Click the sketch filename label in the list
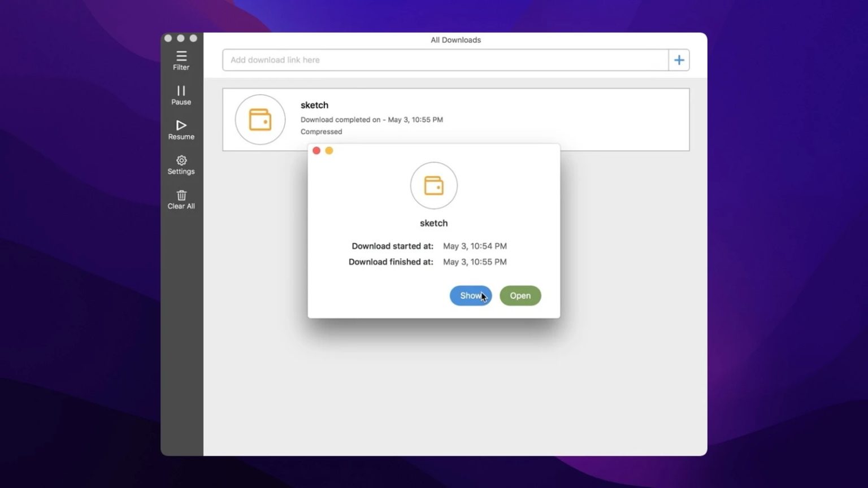This screenshot has width=868, height=488. pos(314,105)
